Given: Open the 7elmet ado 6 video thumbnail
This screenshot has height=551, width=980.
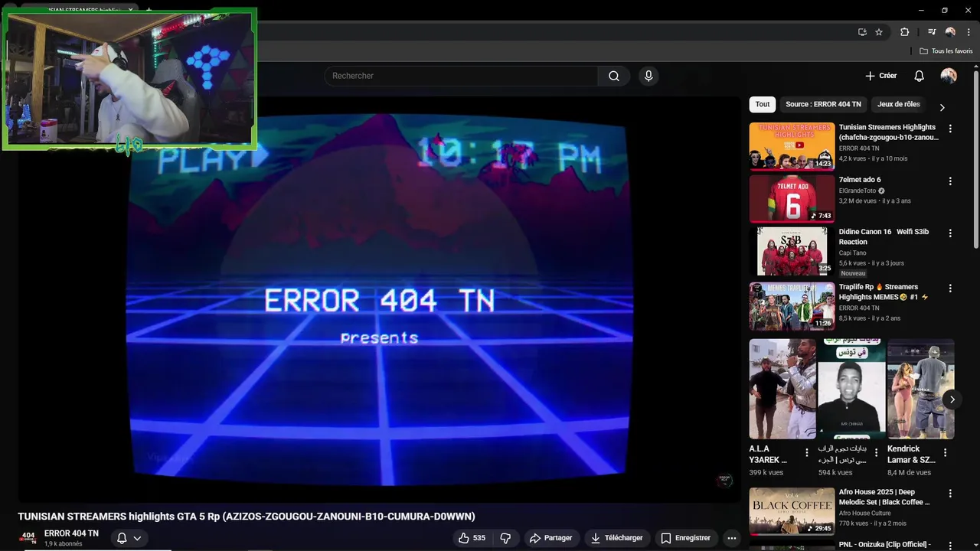Looking at the screenshot, I should coord(792,198).
